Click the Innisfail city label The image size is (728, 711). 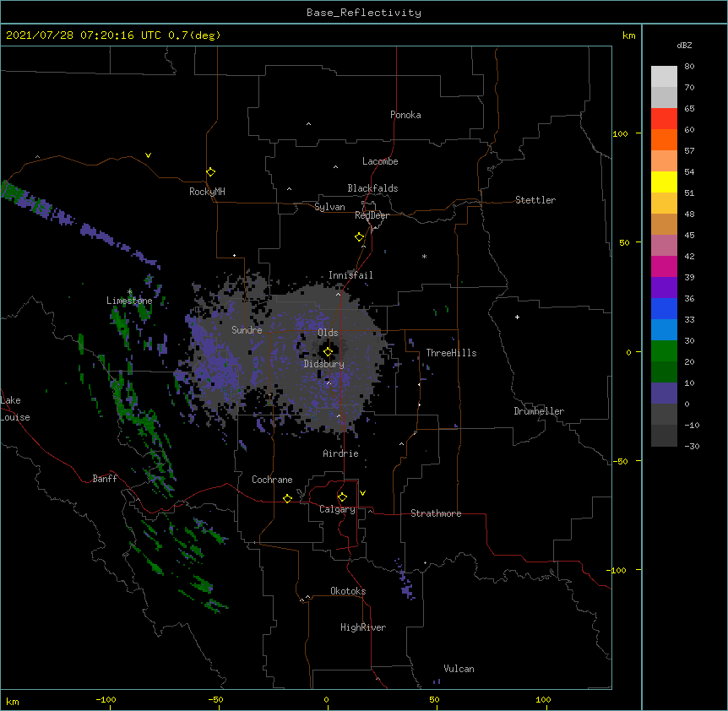(x=350, y=275)
